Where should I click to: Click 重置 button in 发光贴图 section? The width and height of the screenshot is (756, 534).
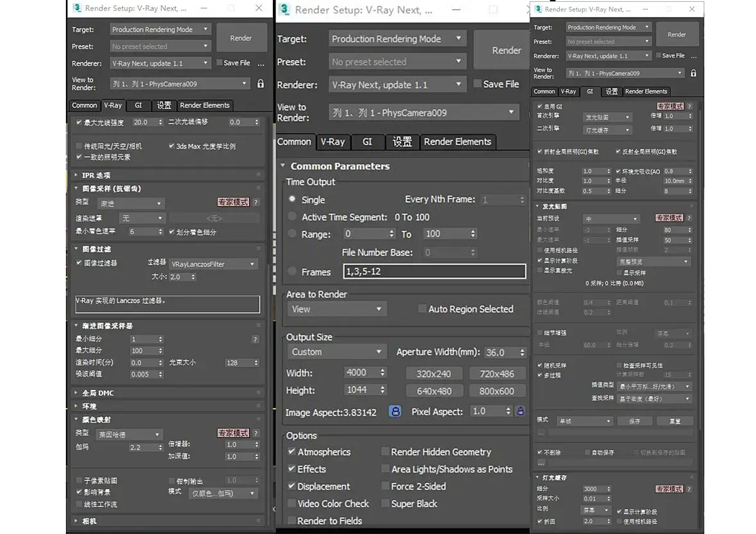pos(675,421)
